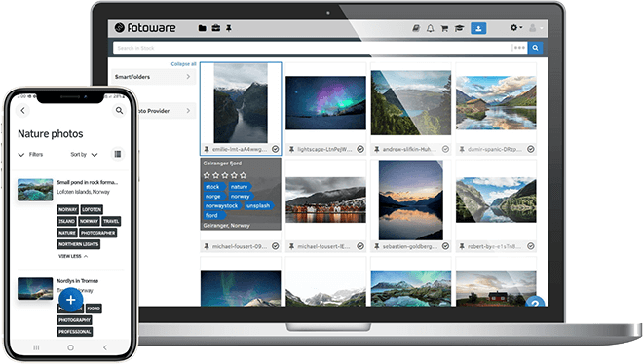Tap Android recent apps button
This screenshot has height=364, width=643.
click(x=36, y=347)
